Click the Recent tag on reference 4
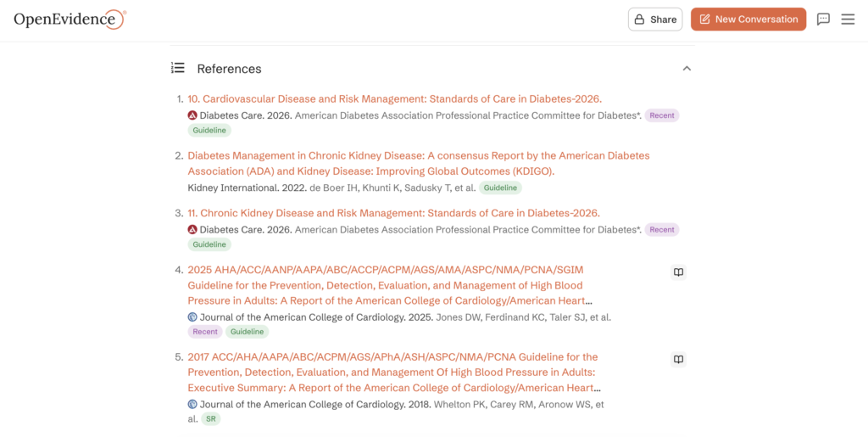868x437 pixels. pyautogui.click(x=205, y=332)
